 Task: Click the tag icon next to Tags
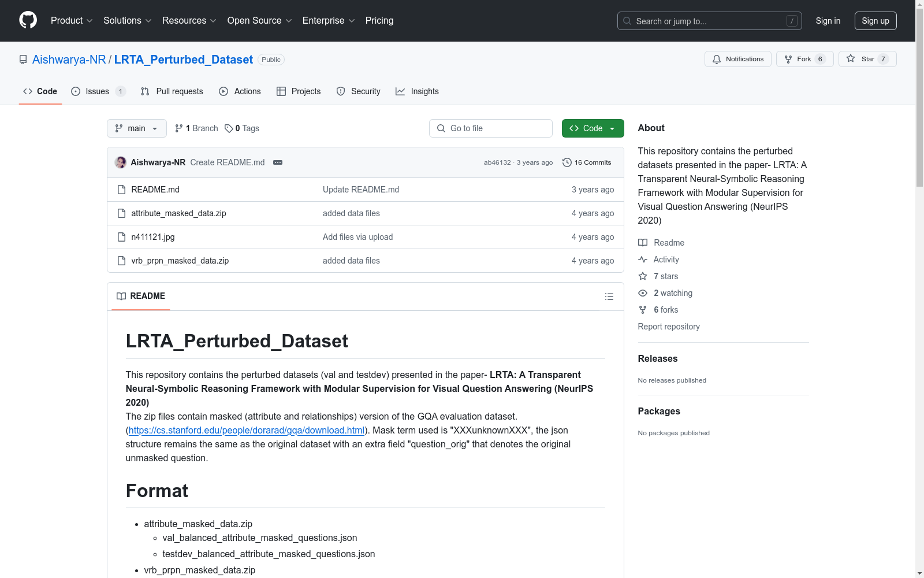[x=229, y=128]
